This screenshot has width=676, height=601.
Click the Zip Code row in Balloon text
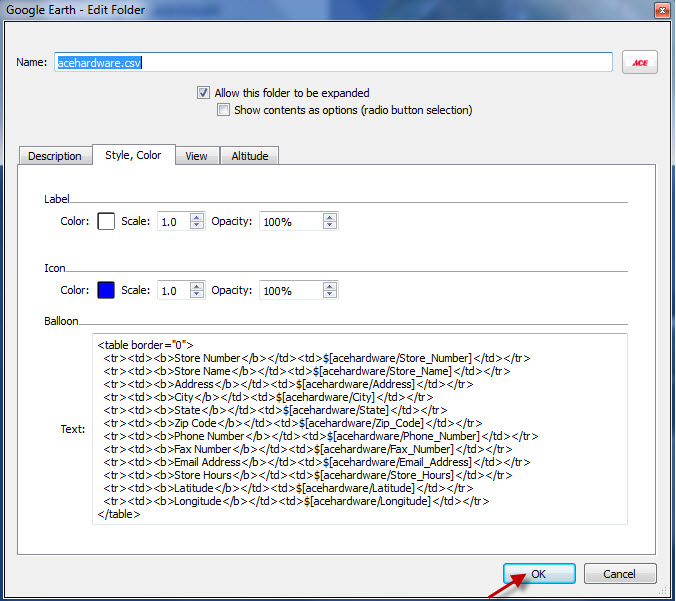(x=293, y=423)
